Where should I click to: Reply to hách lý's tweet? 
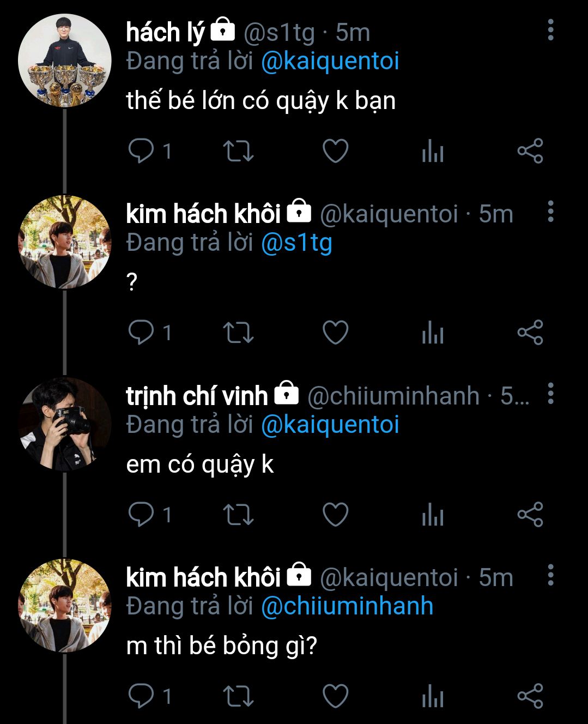point(141,151)
